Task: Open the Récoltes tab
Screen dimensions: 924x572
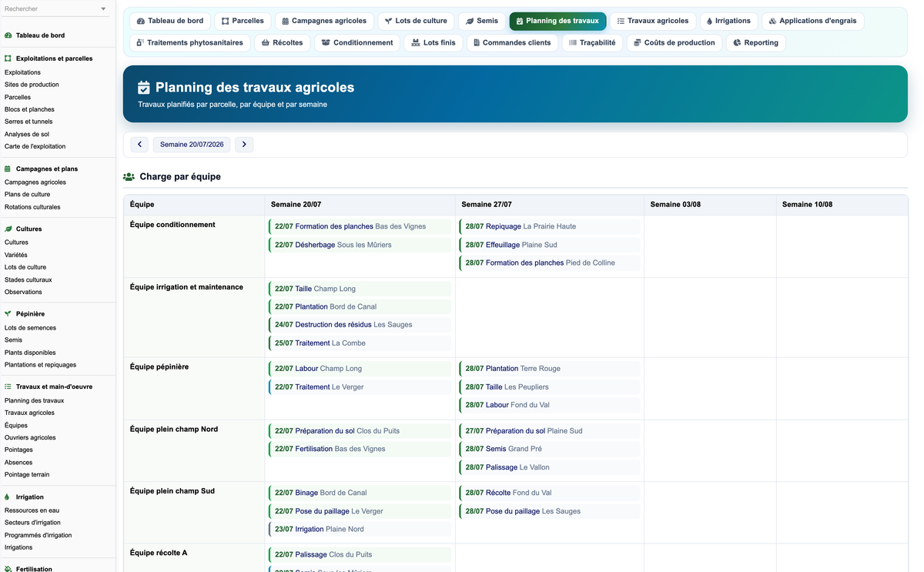Action: tap(283, 42)
